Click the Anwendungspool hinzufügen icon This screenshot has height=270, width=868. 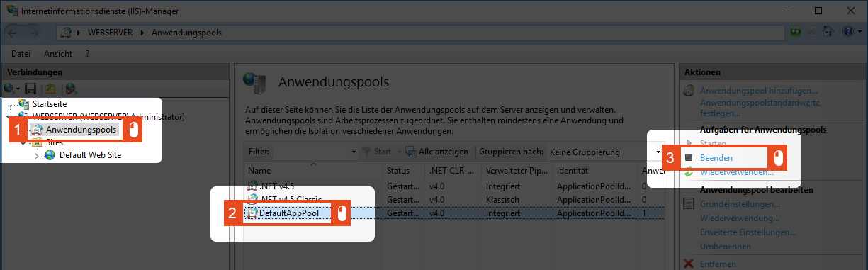[688, 91]
